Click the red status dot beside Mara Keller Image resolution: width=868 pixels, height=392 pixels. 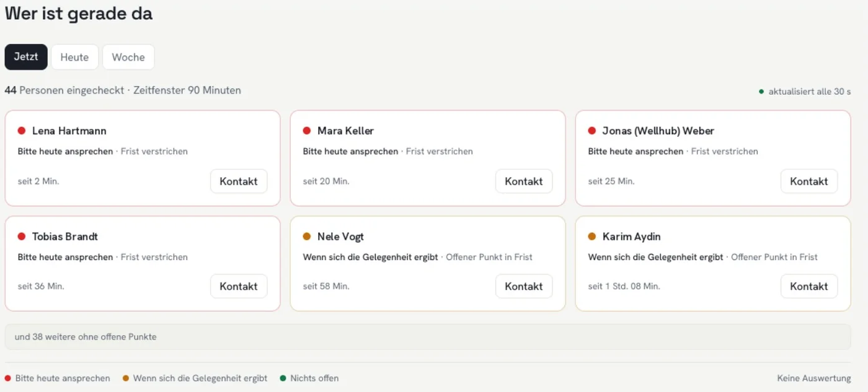coord(307,131)
